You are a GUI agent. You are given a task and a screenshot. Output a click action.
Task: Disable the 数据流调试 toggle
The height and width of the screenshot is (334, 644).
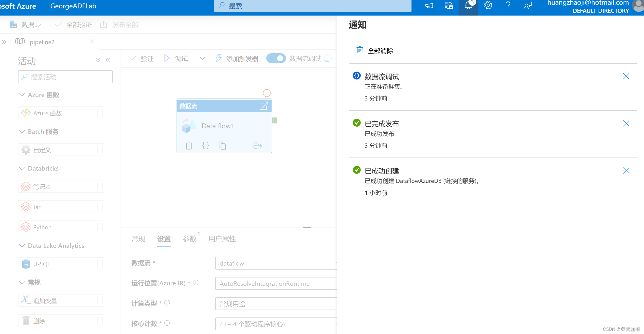[276, 58]
